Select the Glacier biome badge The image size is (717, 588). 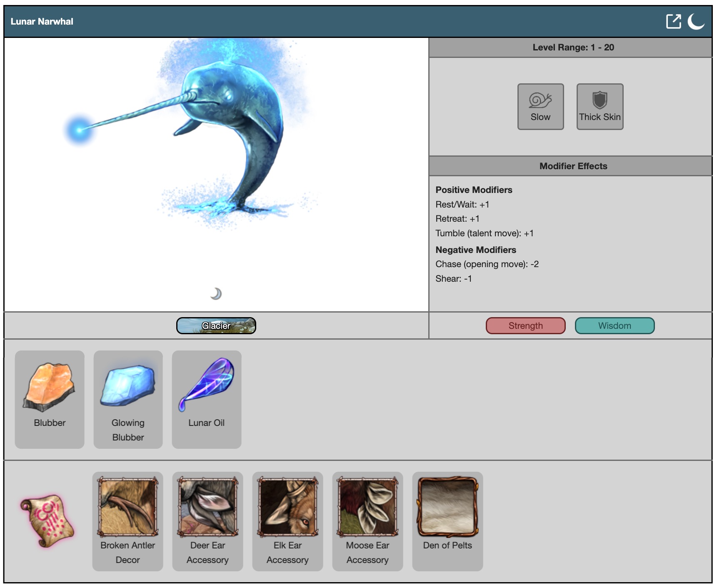click(x=216, y=325)
